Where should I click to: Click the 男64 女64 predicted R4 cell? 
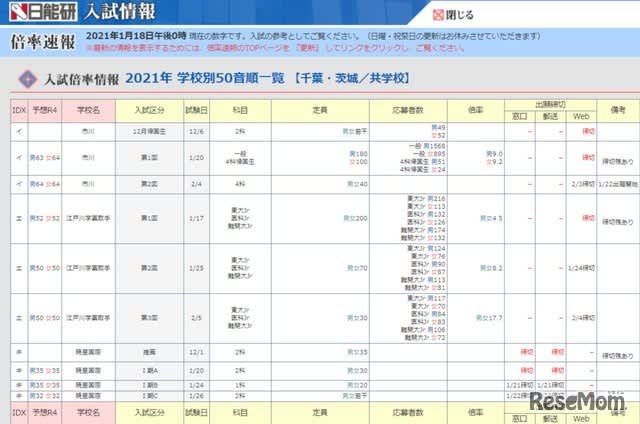[44, 184]
